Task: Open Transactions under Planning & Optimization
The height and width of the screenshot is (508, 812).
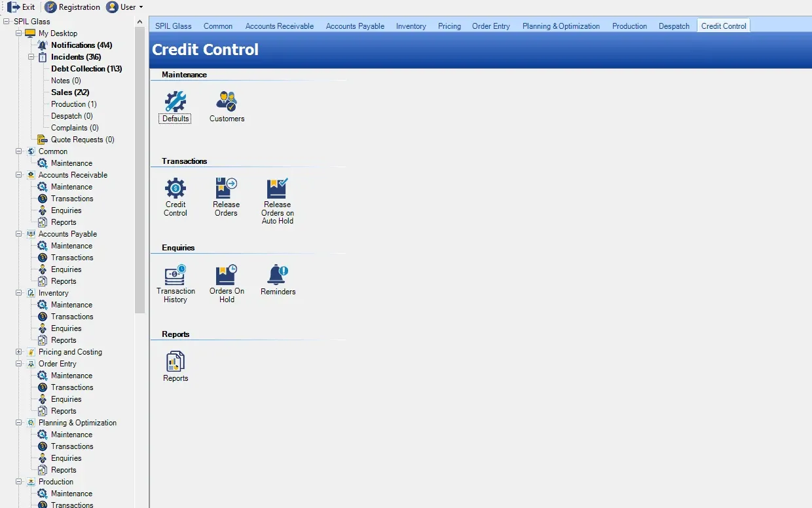Action: (x=72, y=446)
